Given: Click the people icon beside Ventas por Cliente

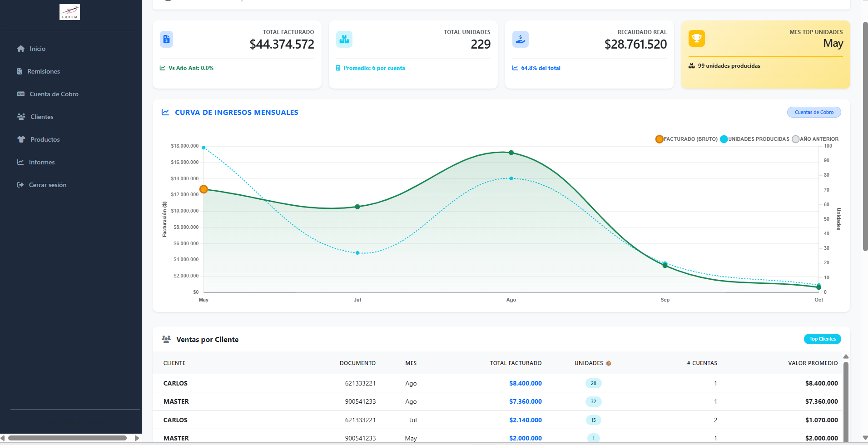Looking at the screenshot, I should (x=166, y=339).
